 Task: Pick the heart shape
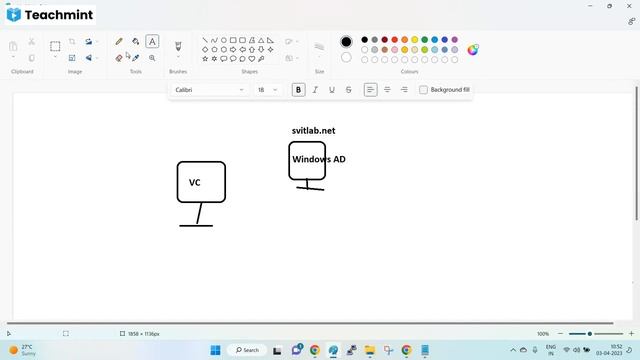(x=252, y=59)
